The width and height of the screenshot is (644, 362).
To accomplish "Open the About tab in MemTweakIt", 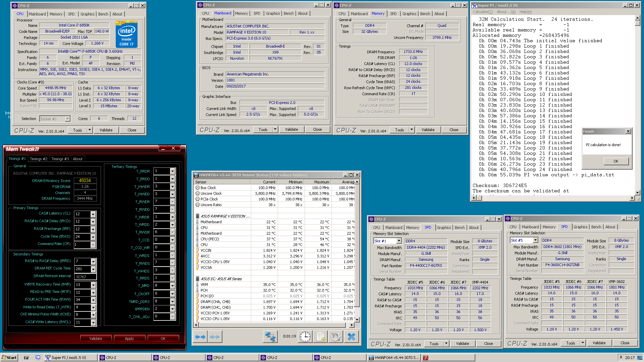I will coord(78,159).
